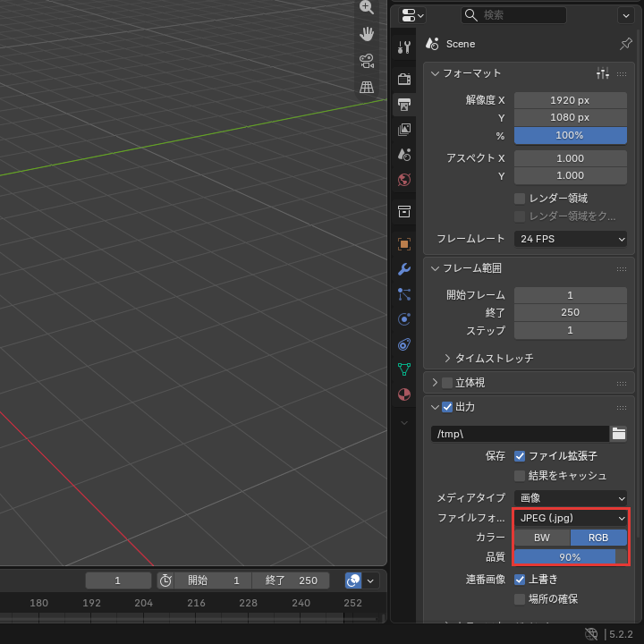Viewport: 644px width, 644px height.
Task: Click the ステップ value field
Action: tap(571, 330)
